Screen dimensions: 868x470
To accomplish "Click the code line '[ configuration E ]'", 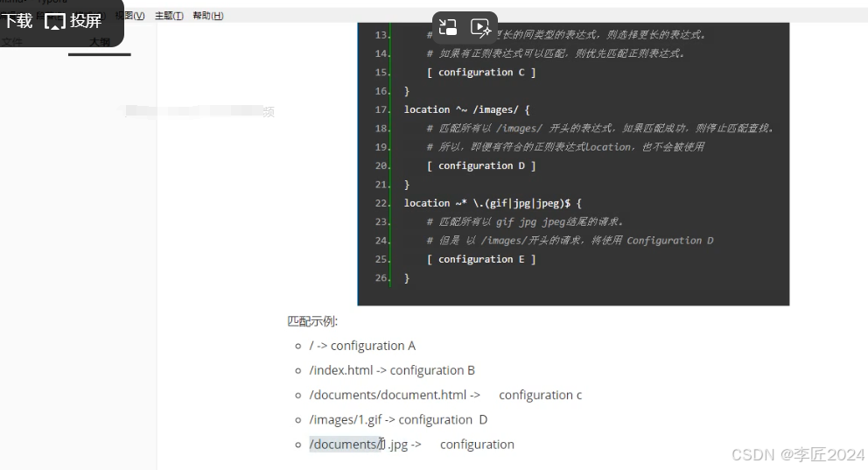I will coord(481,259).
